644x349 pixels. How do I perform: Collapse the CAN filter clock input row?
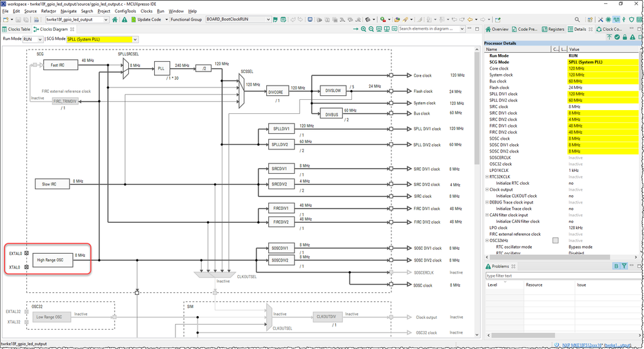point(487,215)
